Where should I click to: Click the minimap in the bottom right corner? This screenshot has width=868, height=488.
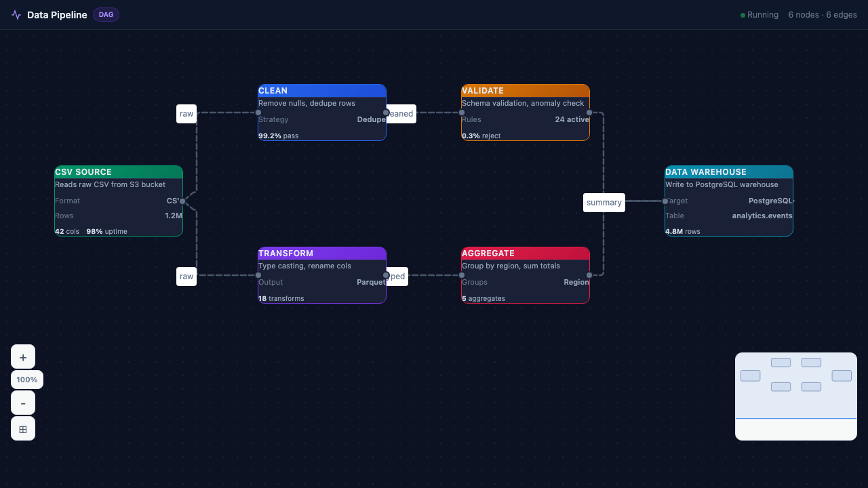coord(795,396)
